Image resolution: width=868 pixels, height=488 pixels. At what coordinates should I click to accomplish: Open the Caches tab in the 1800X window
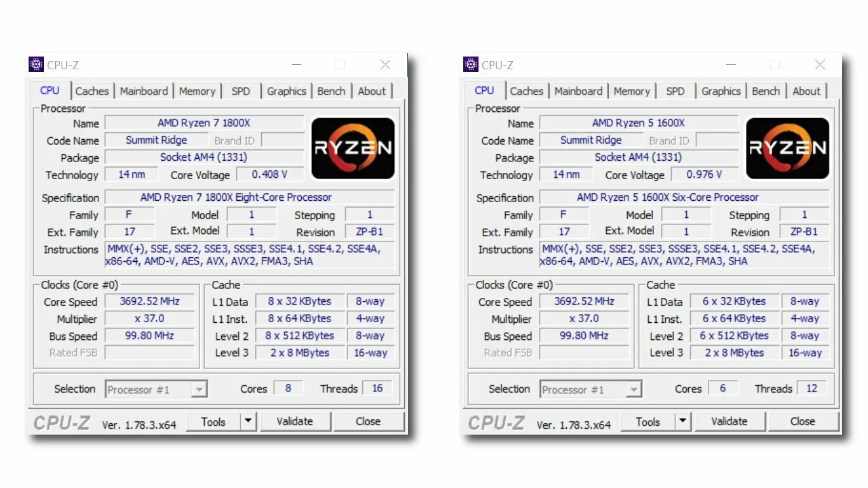[x=92, y=91]
